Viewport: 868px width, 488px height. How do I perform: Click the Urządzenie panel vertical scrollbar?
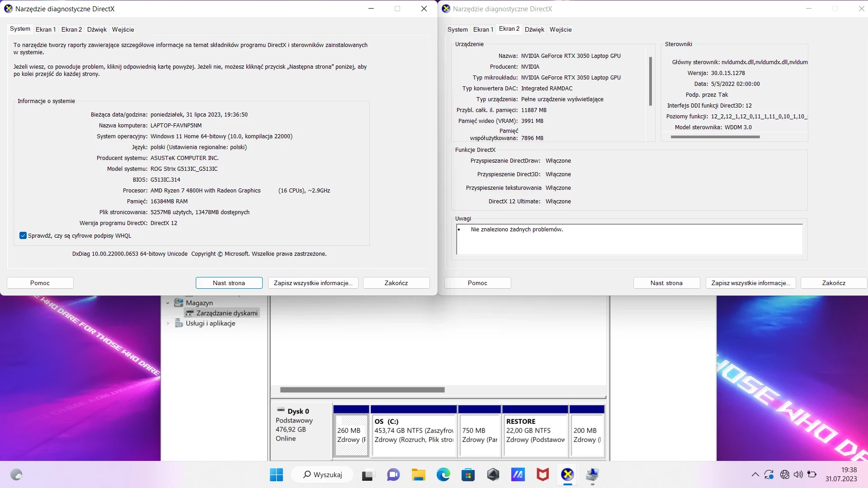point(651,81)
